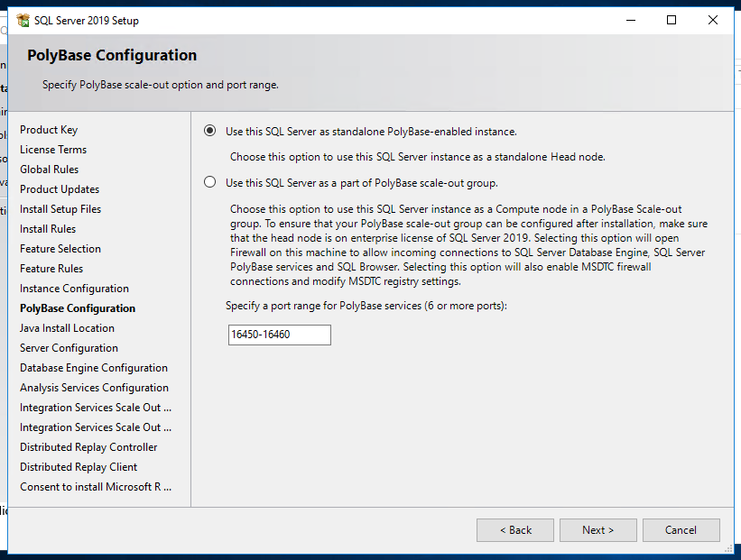
Task: Click the PolyBase scale-out group label text
Action: point(362,183)
